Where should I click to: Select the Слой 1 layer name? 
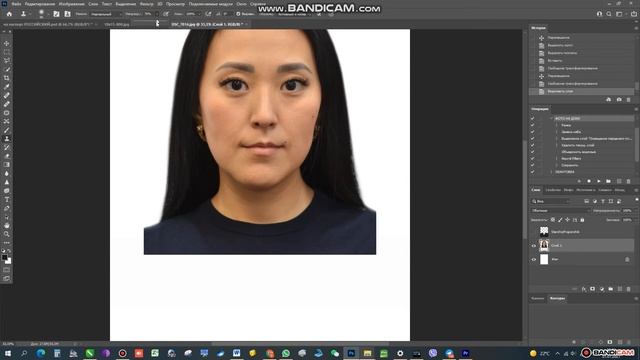[x=557, y=246]
